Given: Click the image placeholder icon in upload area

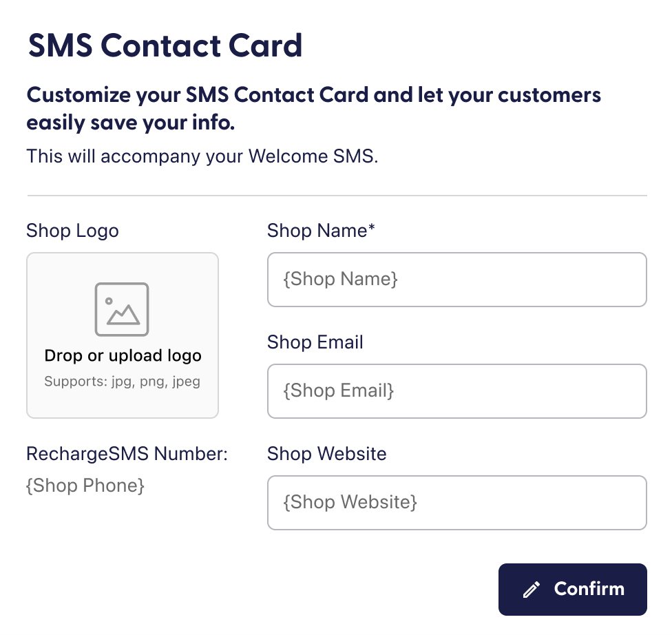Looking at the screenshot, I should (x=122, y=309).
